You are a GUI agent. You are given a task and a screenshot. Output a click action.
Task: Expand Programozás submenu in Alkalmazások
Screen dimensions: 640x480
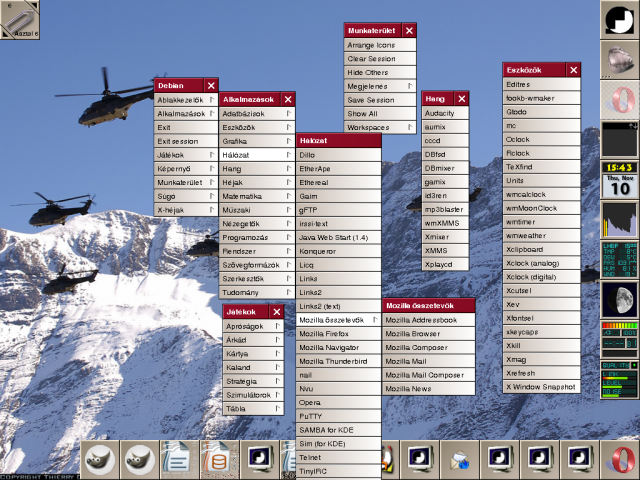(x=257, y=237)
